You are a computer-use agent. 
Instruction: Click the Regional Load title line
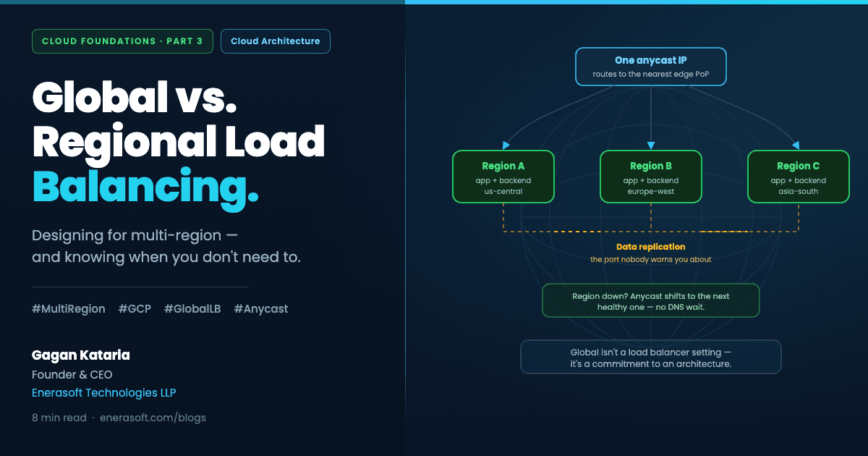[x=178, y=141]
